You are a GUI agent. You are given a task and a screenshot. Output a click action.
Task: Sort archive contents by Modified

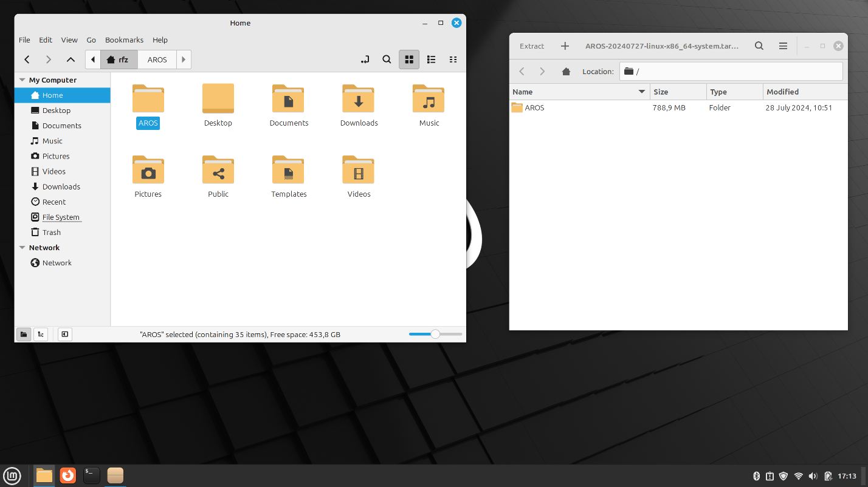coord(805,92)
